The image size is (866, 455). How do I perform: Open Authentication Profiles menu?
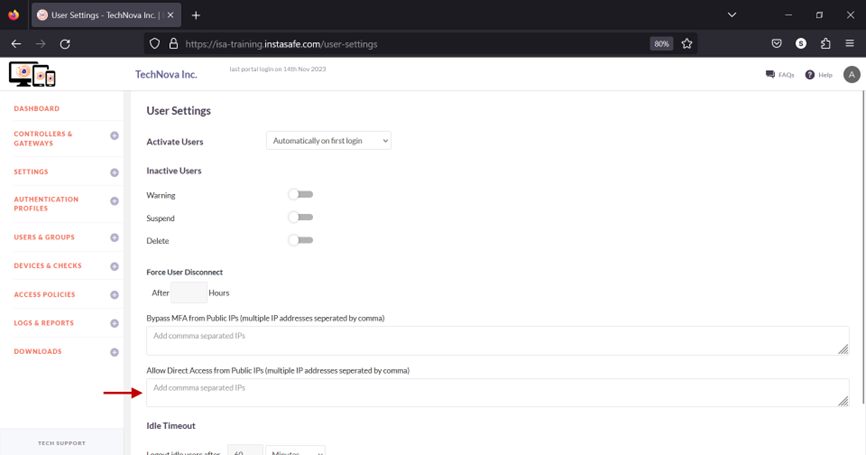(46, 204)
